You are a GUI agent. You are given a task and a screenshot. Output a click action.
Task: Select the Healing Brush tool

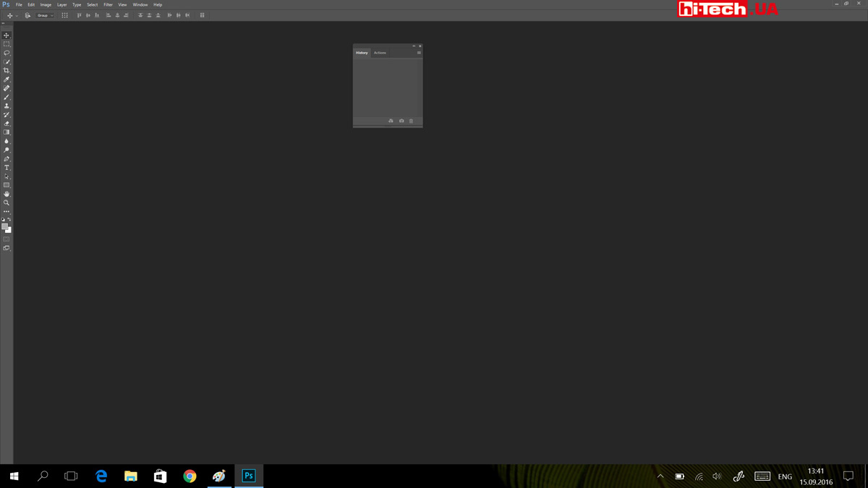click(7, 88)
